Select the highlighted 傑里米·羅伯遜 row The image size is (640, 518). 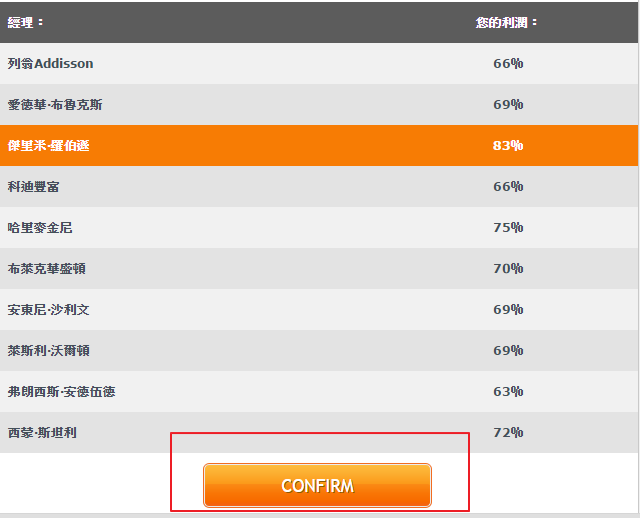(319, 146)
